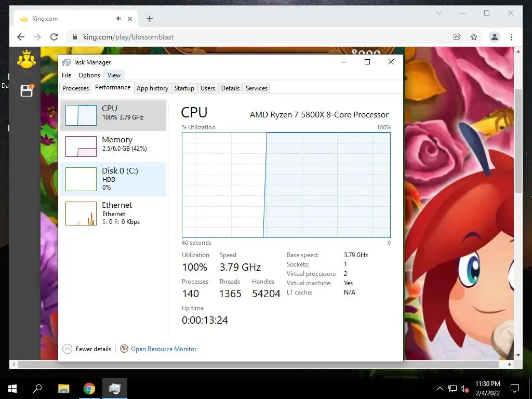Show hidden tray icons chevron
The image size is (532, 399).
(440, 389)
